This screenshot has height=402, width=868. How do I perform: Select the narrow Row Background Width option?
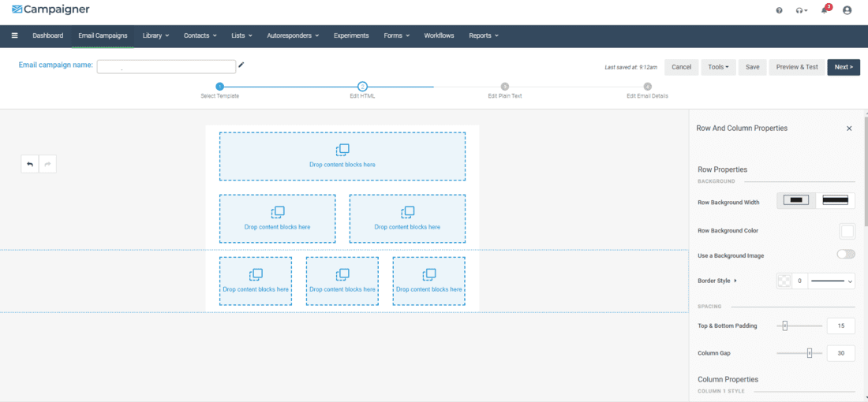(796, 201)
